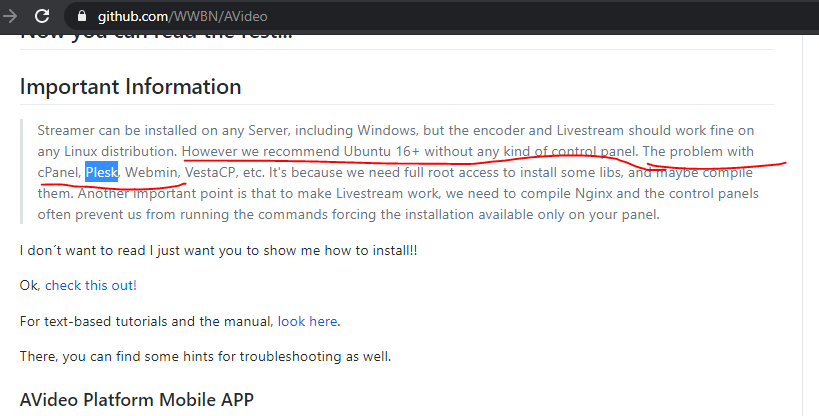Image resolution: width=819 pixels, height=416 pixels.
Task: Click the text 'Ubuntu 16+'
Action: pos(382,151)
